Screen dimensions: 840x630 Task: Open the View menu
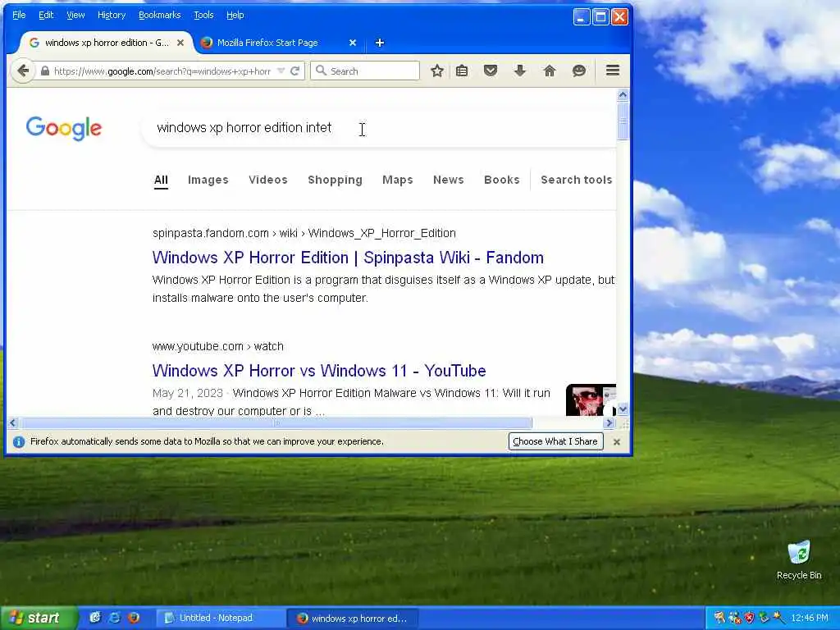point(75,15)
